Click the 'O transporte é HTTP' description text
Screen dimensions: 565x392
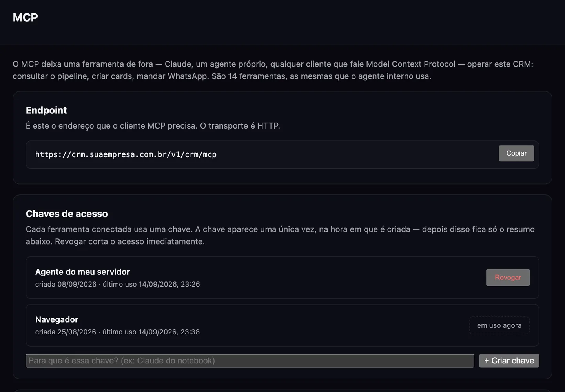click(240, 126)
